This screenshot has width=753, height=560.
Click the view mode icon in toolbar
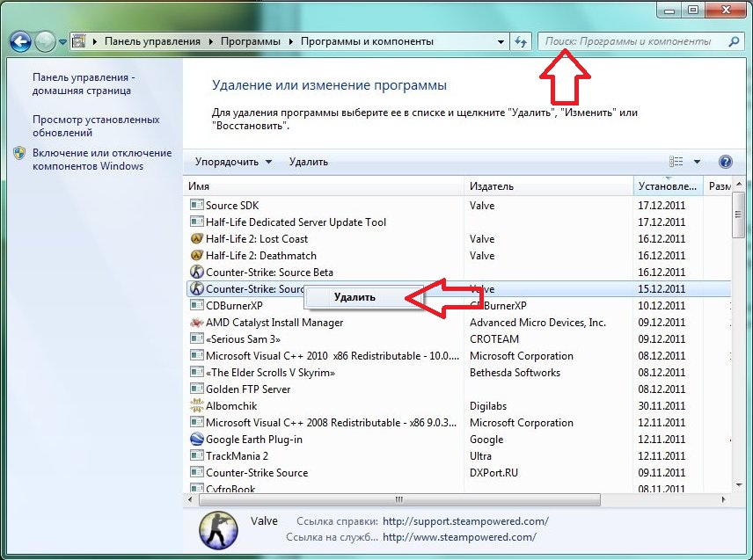pos(676,162)
